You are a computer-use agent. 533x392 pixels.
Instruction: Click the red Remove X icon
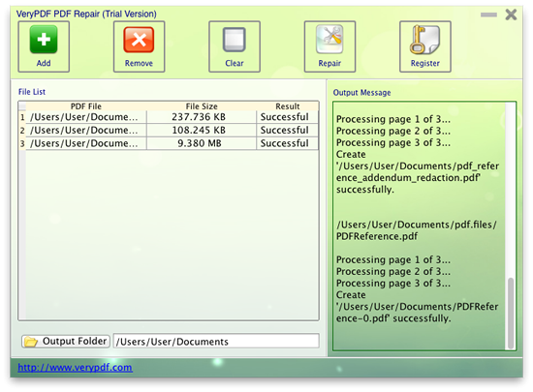tap(139, 40)
